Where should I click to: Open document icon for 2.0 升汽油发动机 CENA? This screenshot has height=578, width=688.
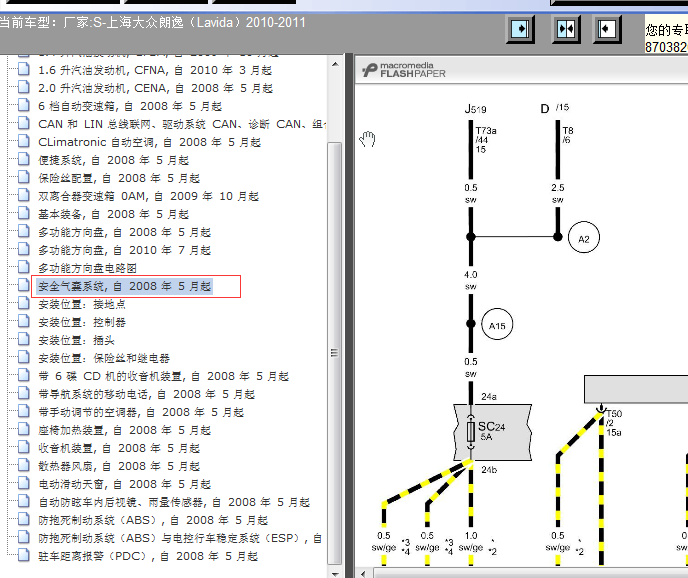[x=24, y=88]
